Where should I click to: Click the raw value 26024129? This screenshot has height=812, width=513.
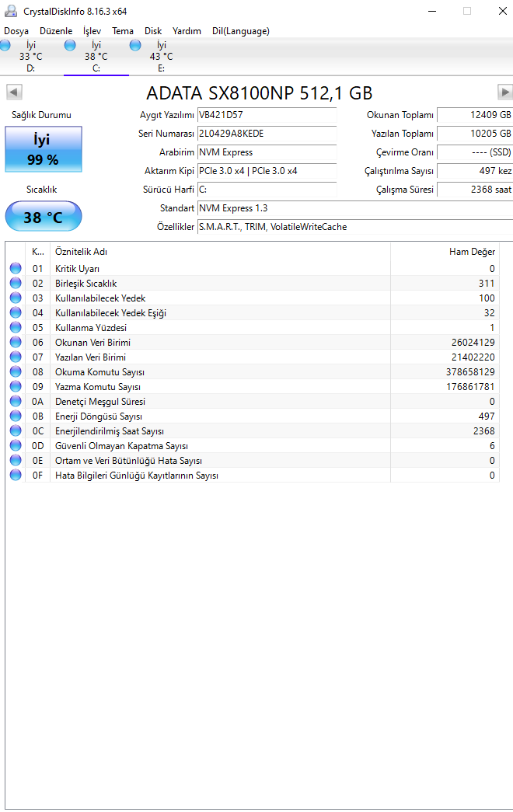473,343
